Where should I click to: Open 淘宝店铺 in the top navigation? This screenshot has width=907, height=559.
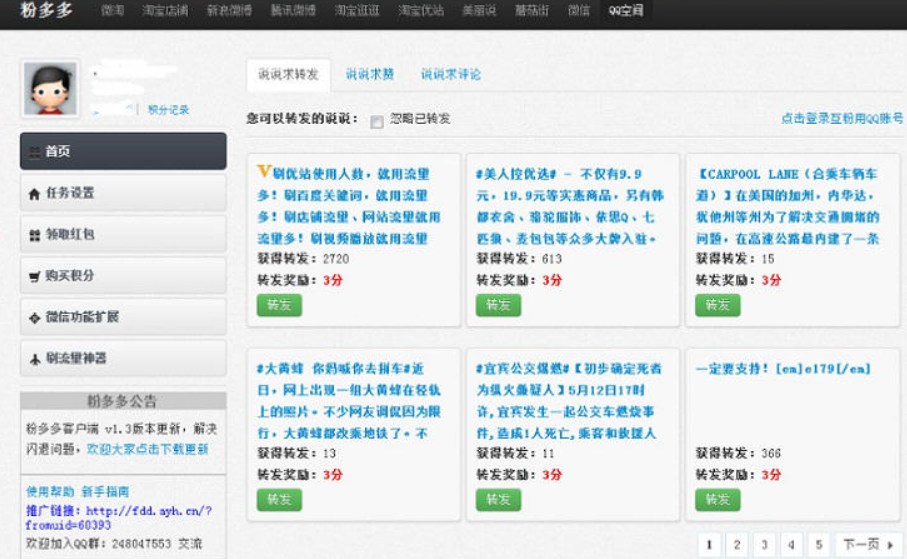pyautogui.click(x=165, y=11)
